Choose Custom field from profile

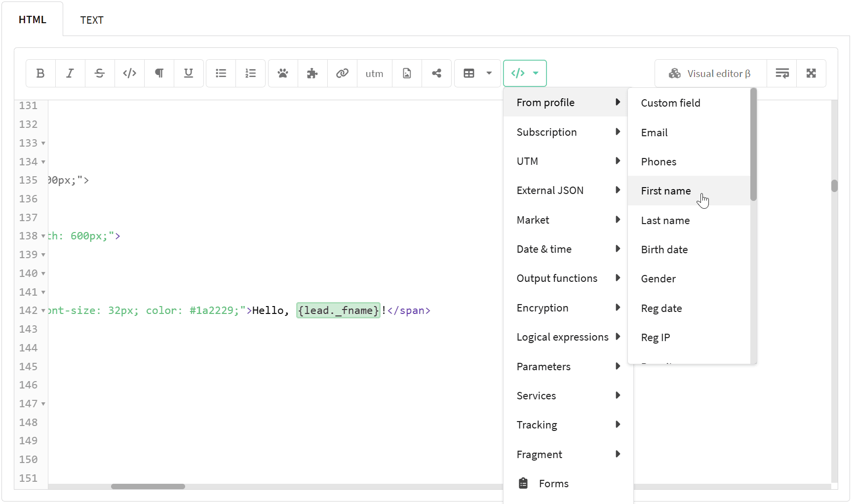click(689, 103)
